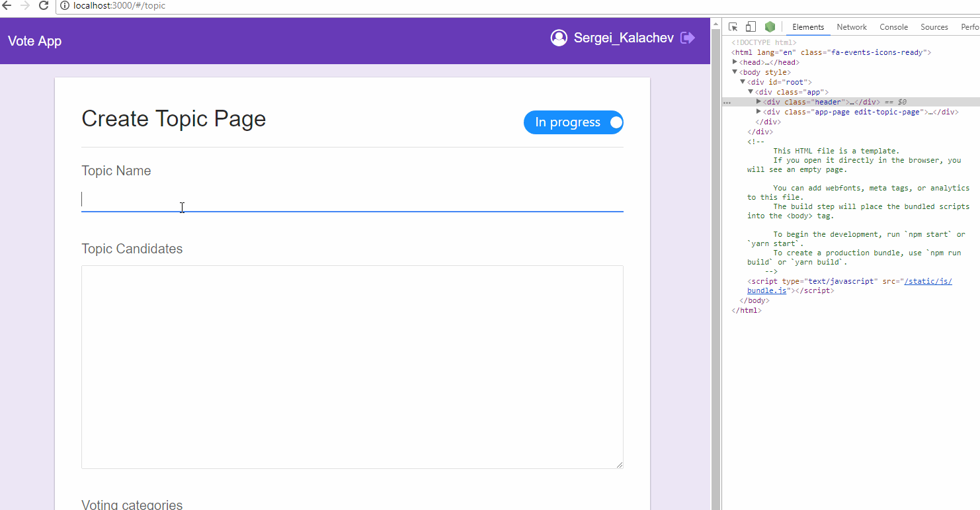Click the Vote App title link
The height and width of the screenshot is (510, 980).
tap(34, 41)
